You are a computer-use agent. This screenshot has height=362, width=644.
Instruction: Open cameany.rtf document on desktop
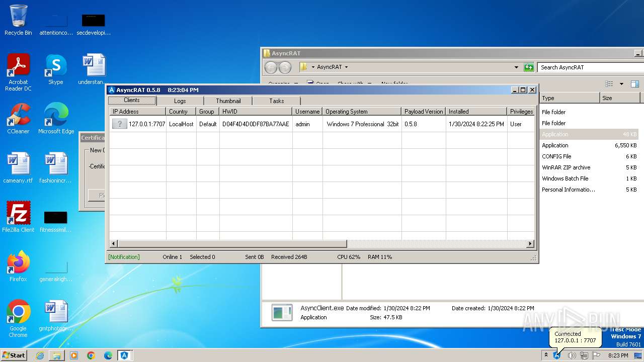click(18, 168)
